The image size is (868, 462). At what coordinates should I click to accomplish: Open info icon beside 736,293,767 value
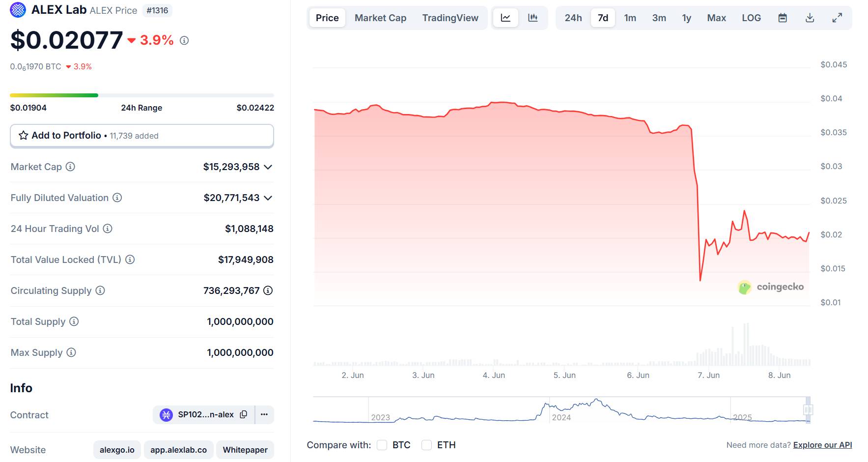(268, 290)
